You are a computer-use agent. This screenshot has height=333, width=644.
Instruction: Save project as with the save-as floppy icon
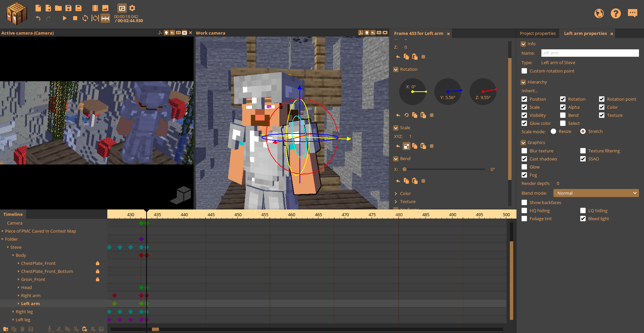[78, 8]
